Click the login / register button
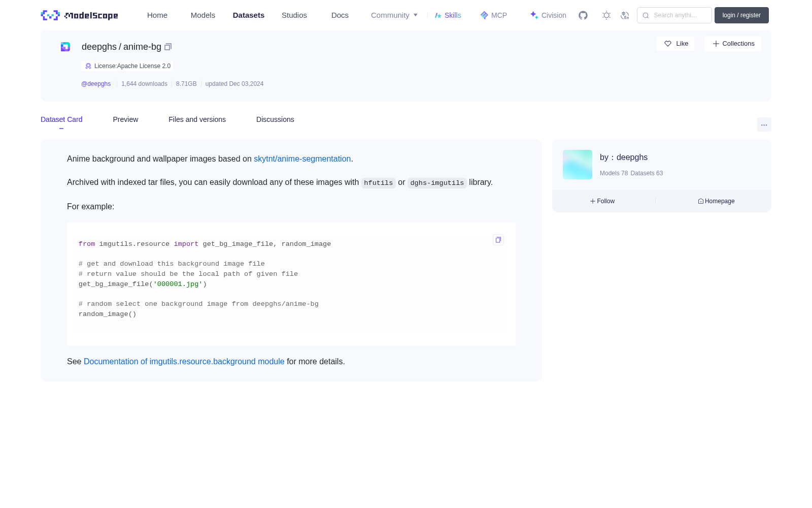Screen dimensions: 812x508 (x=741, y=15)
